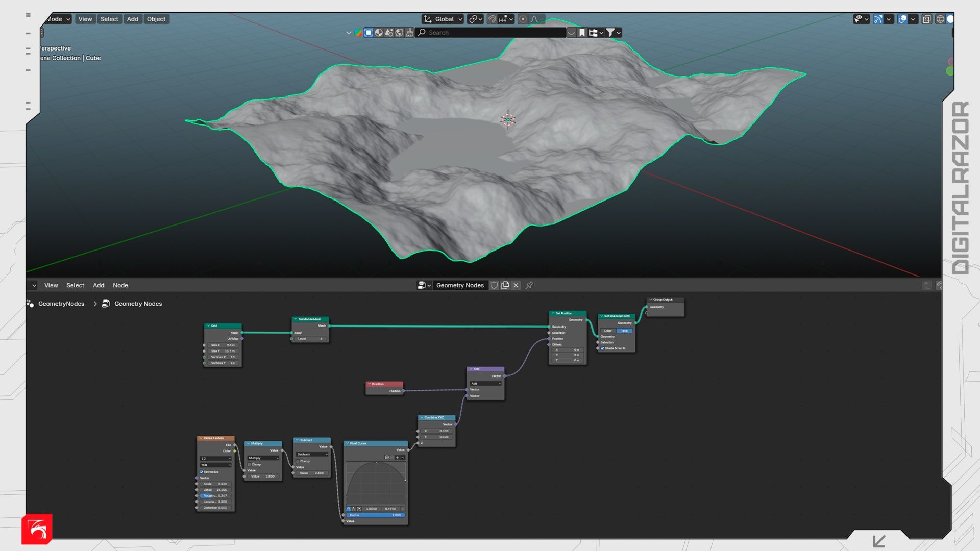The height and width of the screenshot is (551, 980).
Task: Open the Object menu in viewport header
Action: click(156, 19)
